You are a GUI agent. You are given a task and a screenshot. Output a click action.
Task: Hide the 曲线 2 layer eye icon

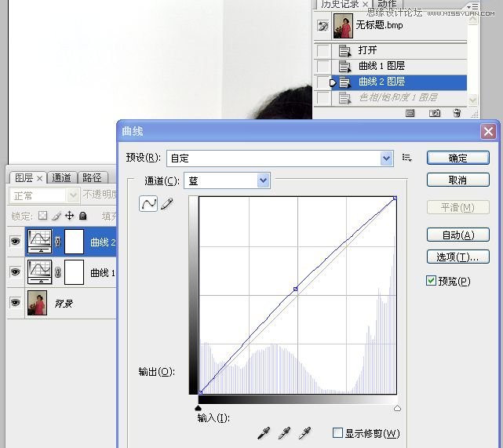(x=15, y=241)
